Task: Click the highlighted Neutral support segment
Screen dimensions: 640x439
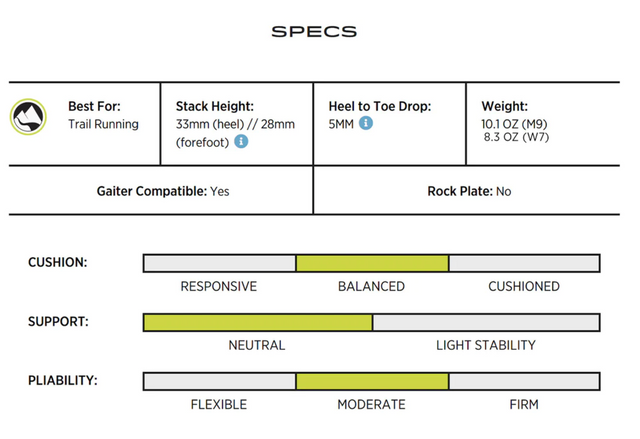Action: coord(257,322)
